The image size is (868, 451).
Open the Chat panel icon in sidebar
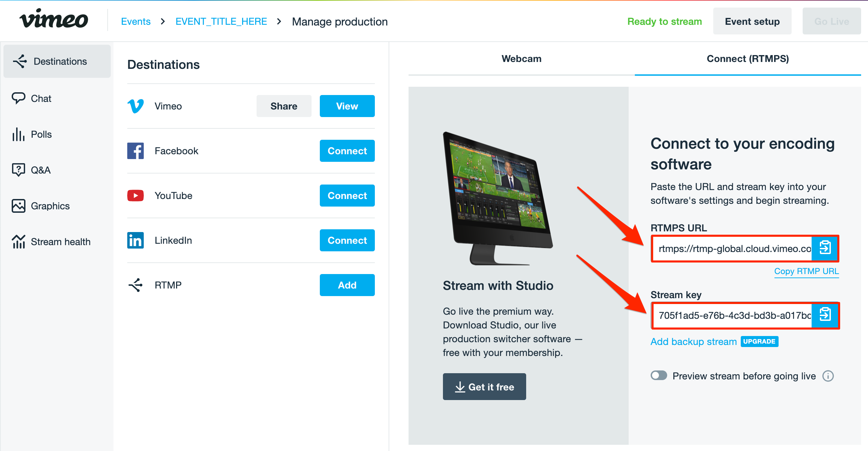19,98
